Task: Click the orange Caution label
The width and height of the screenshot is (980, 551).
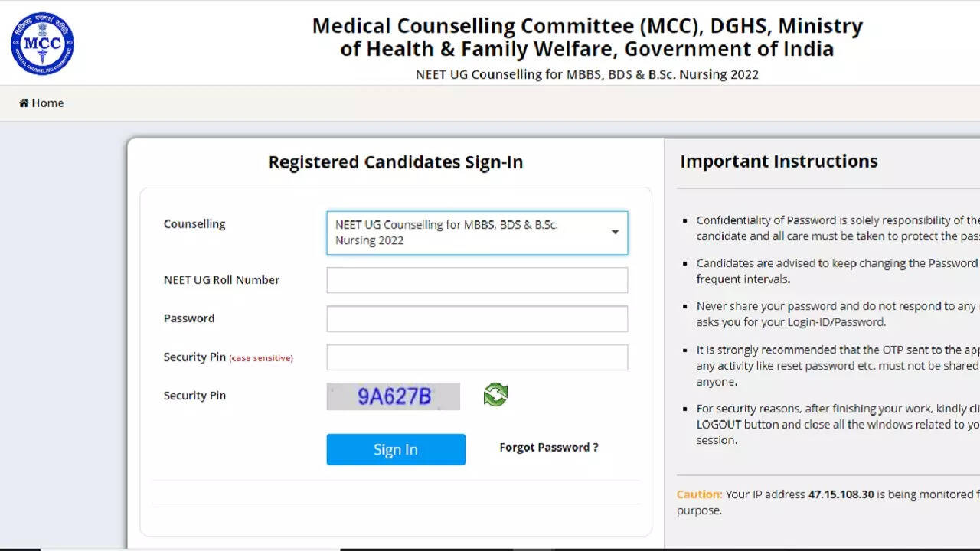Action: tap(699, 494)
